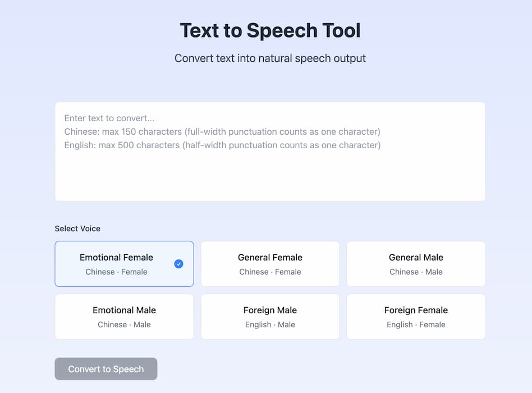
Task: Click "Chinese · Male" under Emotional Male
Action: (124, 325)
